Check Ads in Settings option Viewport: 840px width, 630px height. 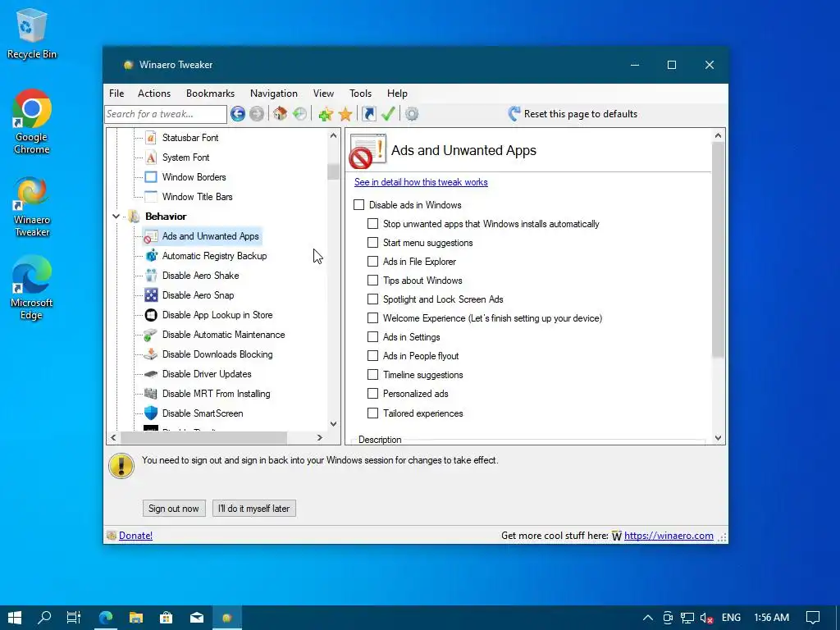click(373, 336)
